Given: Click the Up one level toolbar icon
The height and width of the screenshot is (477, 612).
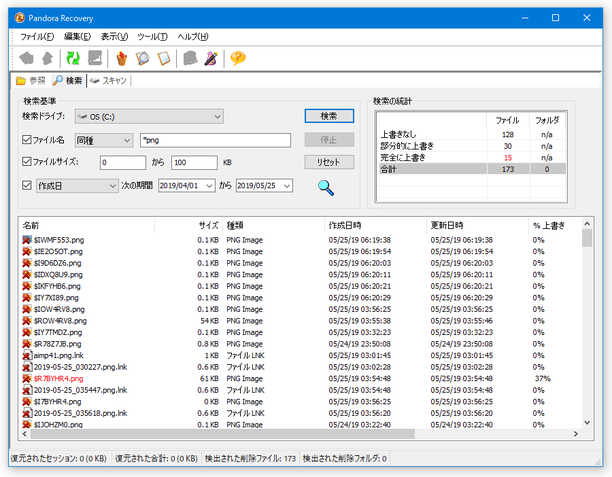Looking at the screenshot, I should 48,58.
